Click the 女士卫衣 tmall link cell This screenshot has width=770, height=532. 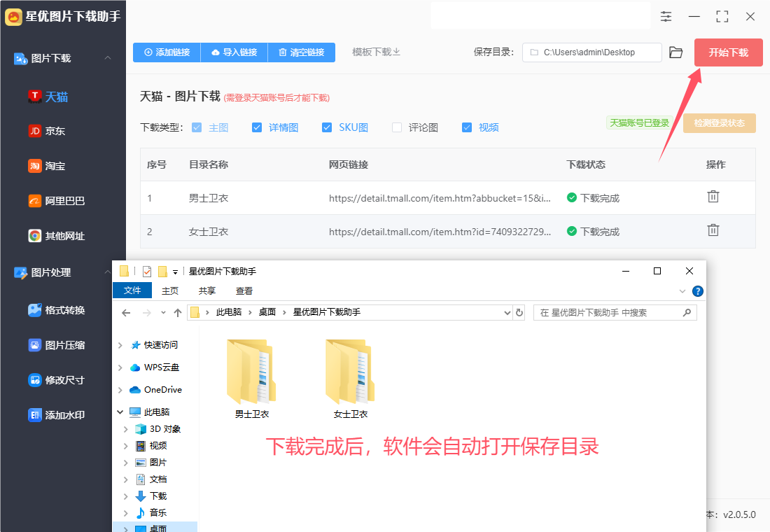pos(440,232)
